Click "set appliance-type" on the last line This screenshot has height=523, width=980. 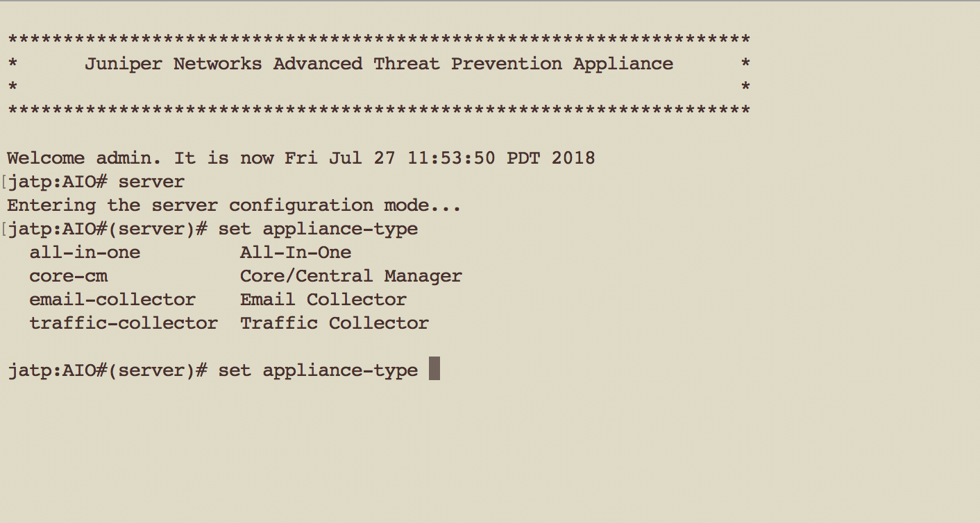click(x=318, y=370)
